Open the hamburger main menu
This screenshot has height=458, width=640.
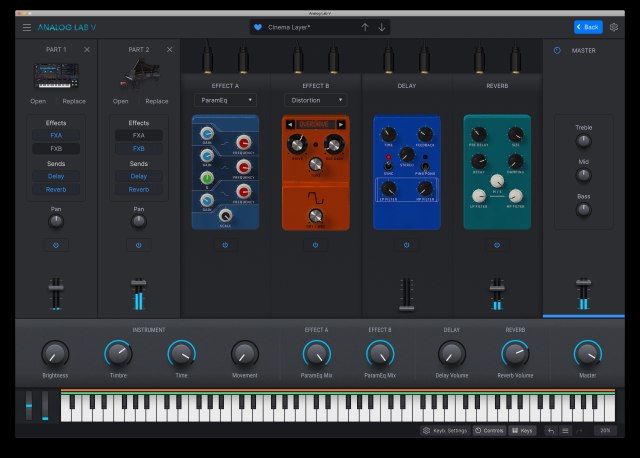click(x=27, y=27)
